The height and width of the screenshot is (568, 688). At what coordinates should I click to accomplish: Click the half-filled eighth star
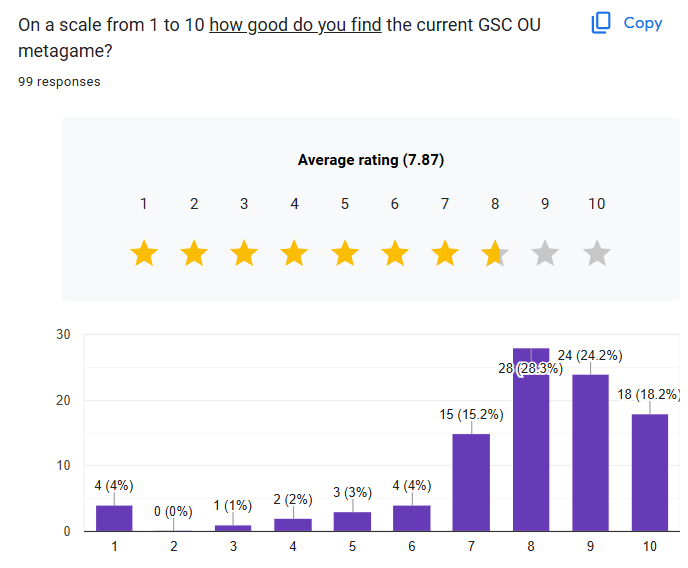pyautogui.click(x=495, y=253)
